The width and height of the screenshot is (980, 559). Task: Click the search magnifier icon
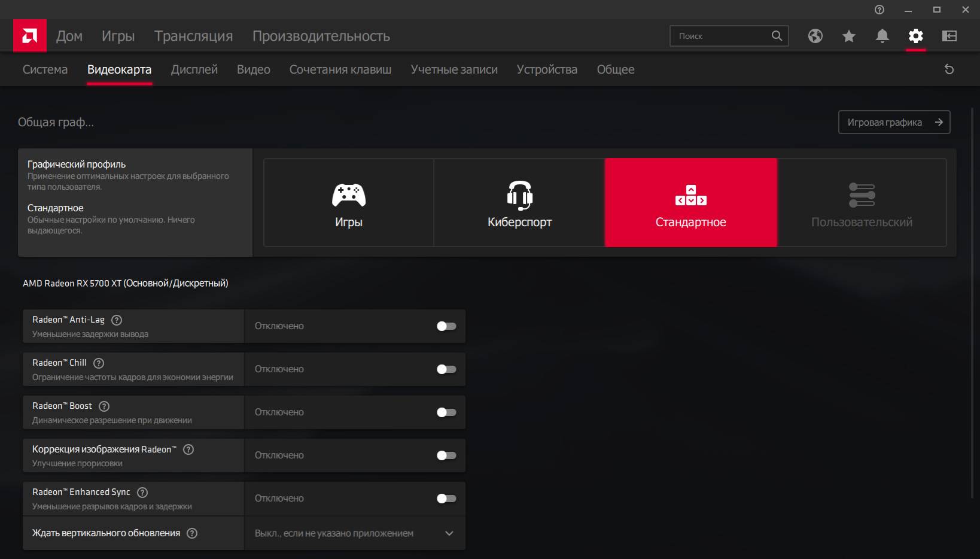(x=777, y=36)
